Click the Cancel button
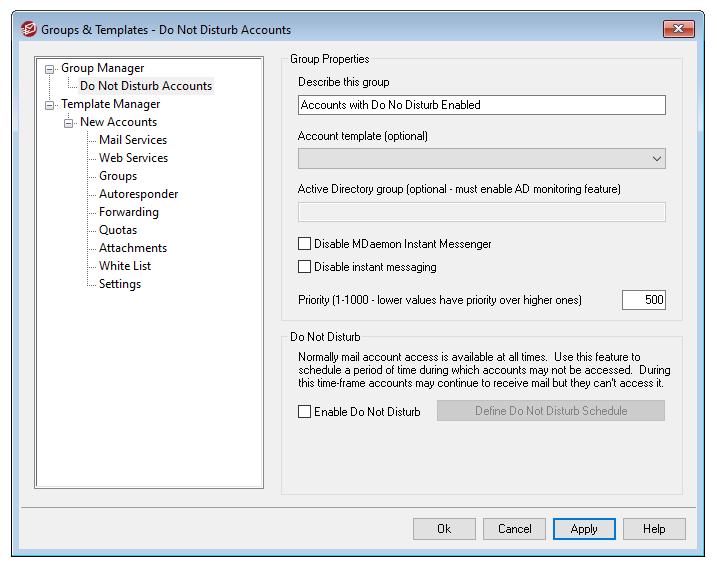 pos(514,529)
